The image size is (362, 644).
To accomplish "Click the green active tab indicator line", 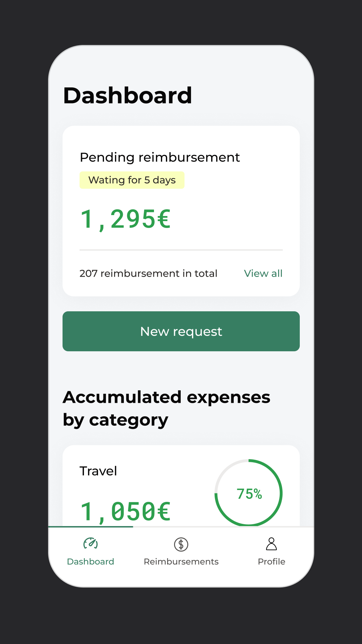I will (x=90, y=527).
